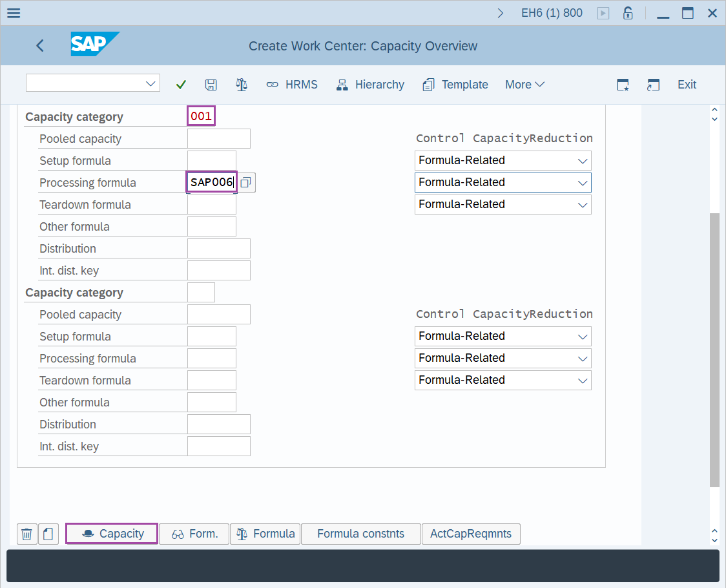Click the Save floppy disk icon
The width and height of the screenshot is (726, 588).
point(211,85)
